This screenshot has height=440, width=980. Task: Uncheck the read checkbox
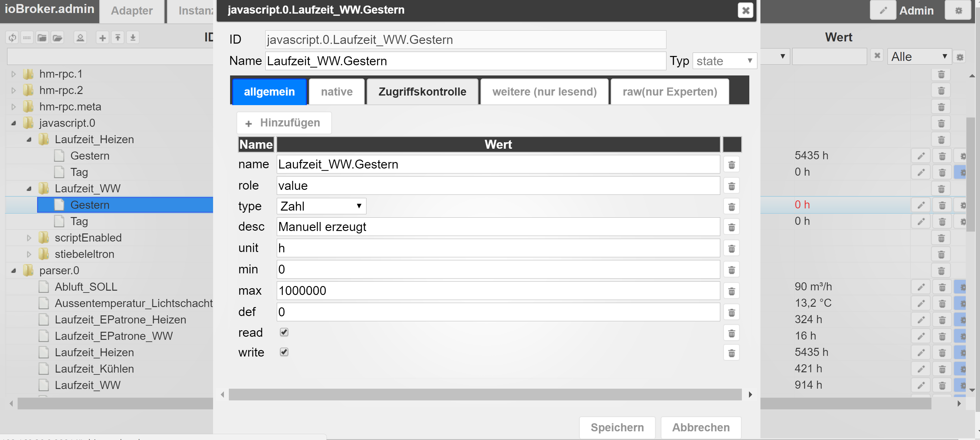pyautogui.click(x=284, y=332)
